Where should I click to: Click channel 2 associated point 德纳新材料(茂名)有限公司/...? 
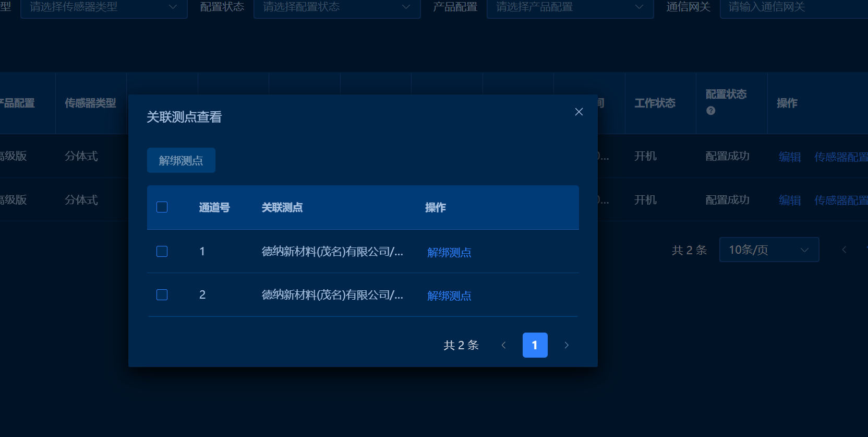(332, 295)
